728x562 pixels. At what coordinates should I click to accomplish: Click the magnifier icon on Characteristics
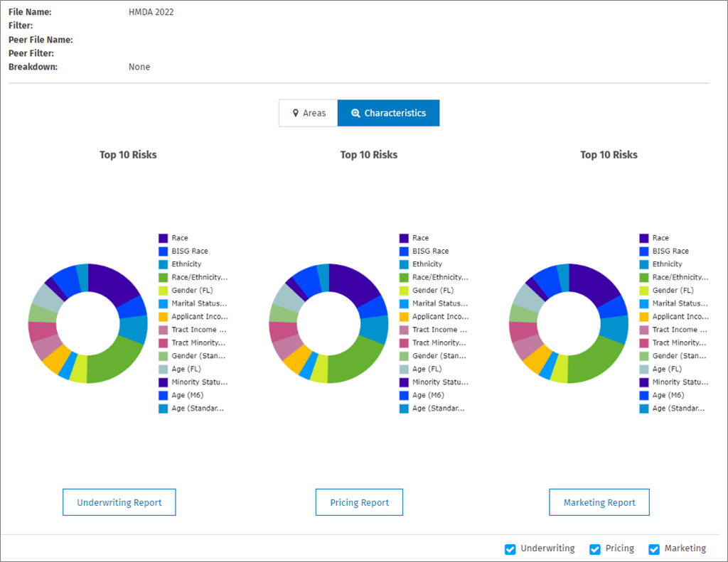[x=355, y=113]
